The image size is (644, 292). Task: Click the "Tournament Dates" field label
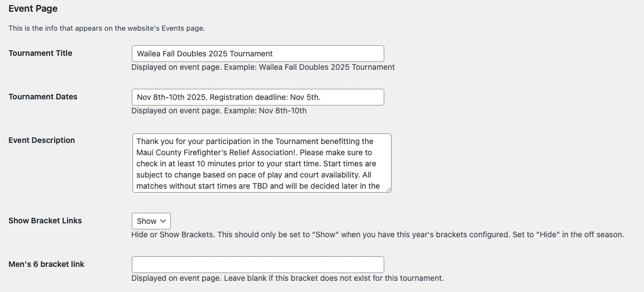point(43,97)
